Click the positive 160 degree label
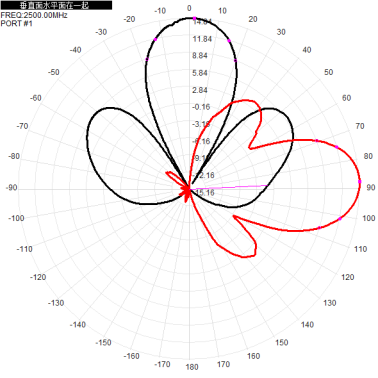378x378 pixels. pos(253,356)
